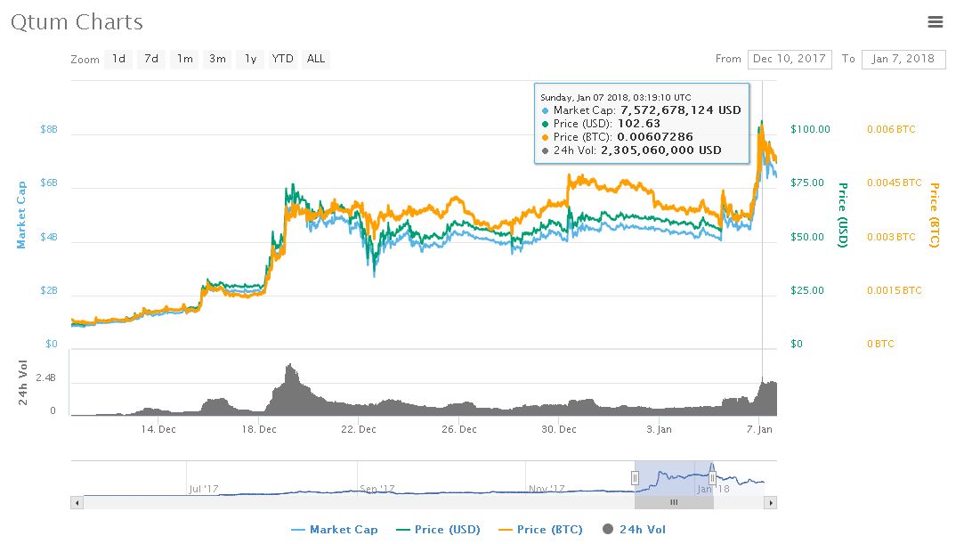Click the 22. Dec x-axis label
This screenshot has width=980, height=544.
[359, 429]
